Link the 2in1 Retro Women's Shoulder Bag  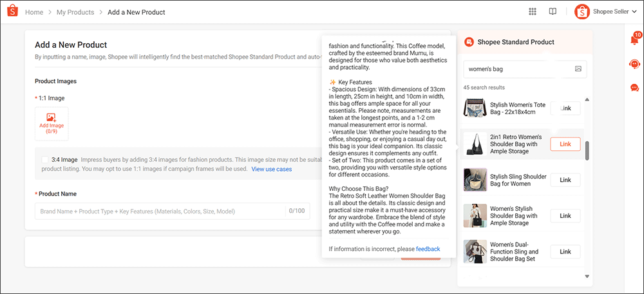tap(565, 144)
